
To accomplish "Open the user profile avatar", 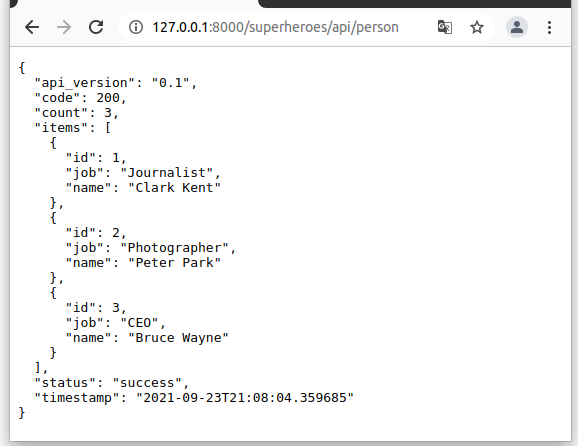I will click(x=517, y=27).
